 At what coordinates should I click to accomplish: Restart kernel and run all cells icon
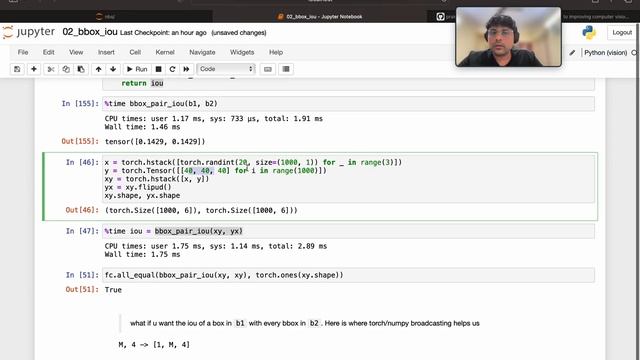click(x=186, y=69)
